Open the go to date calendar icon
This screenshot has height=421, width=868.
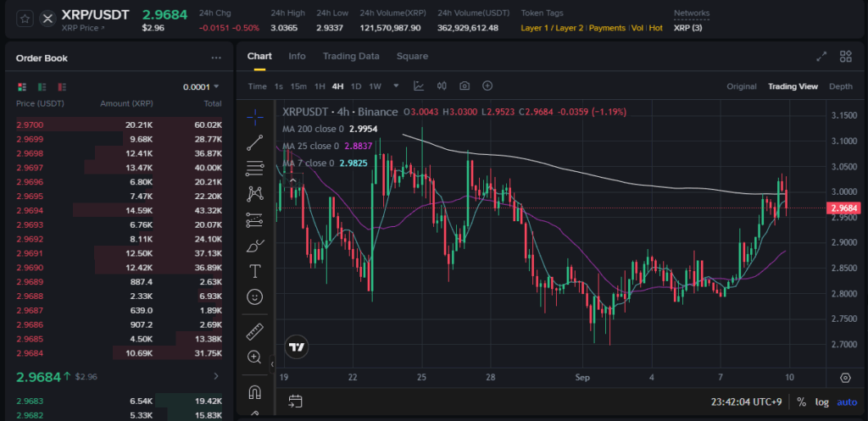point(295,401)
